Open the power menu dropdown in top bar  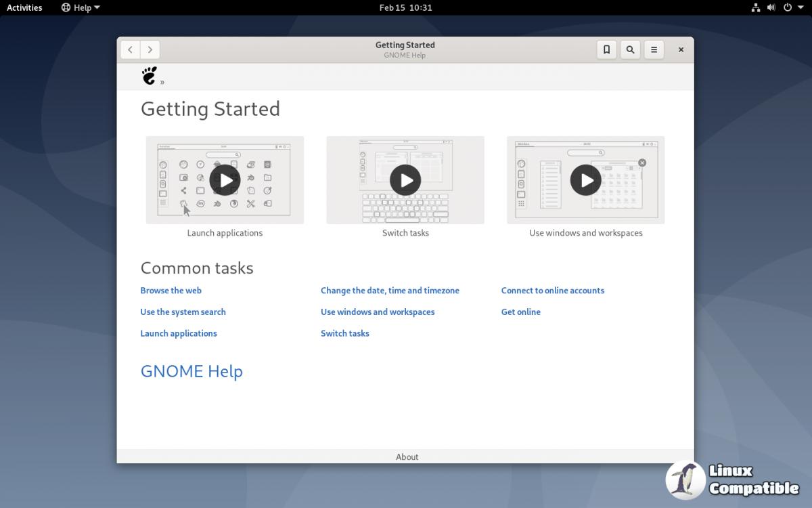click(x=792, y=7)
